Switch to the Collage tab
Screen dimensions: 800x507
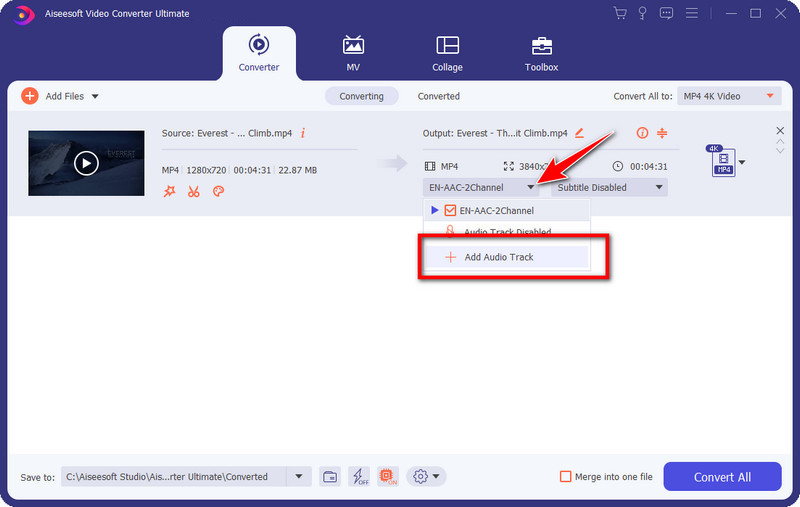point(447,53)
